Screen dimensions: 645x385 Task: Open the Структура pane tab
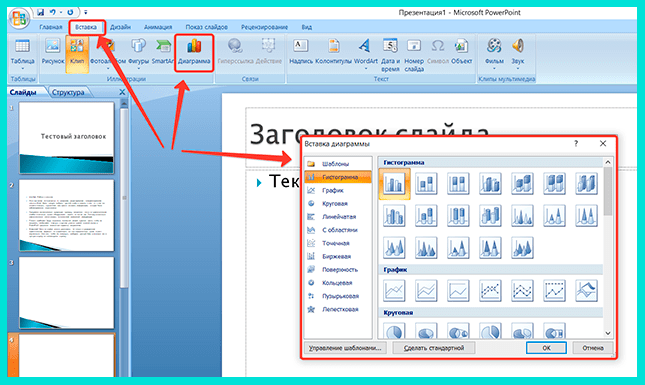(68, 93)
